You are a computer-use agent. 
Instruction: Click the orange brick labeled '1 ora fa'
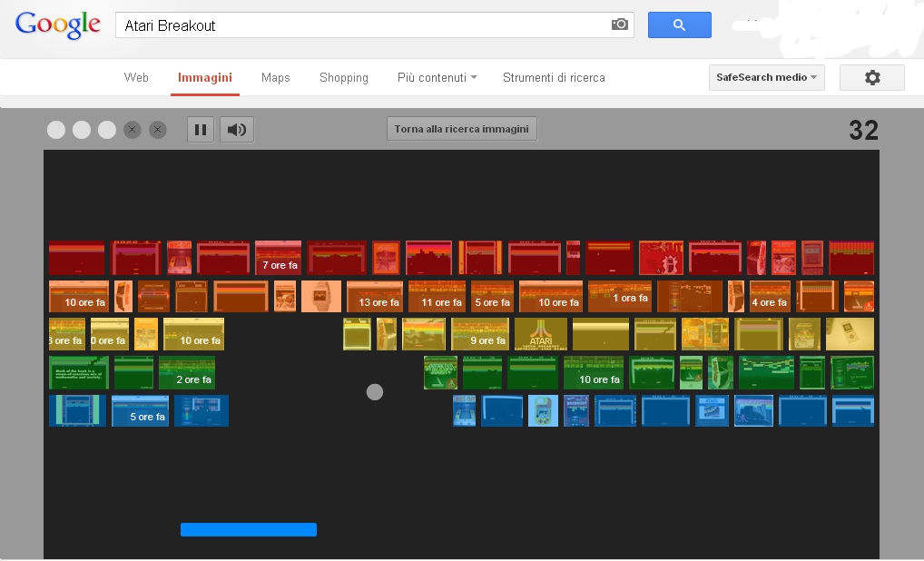coord(620,297)
